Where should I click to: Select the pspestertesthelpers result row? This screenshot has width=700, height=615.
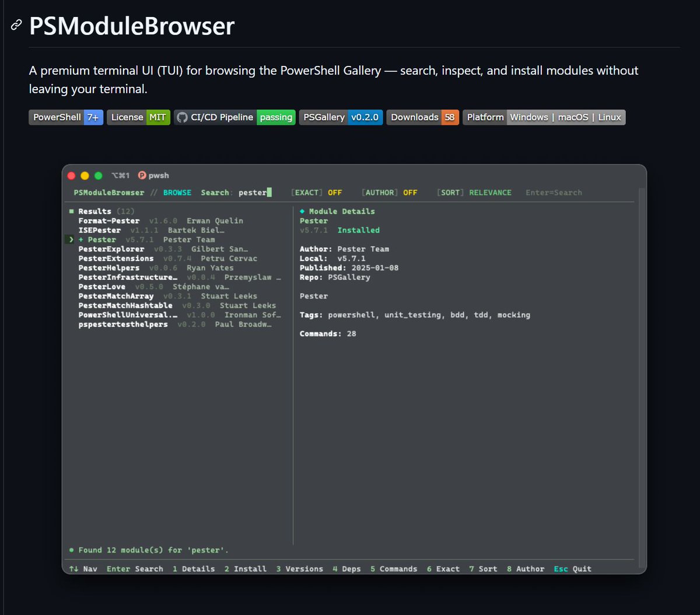pos(175,324)
